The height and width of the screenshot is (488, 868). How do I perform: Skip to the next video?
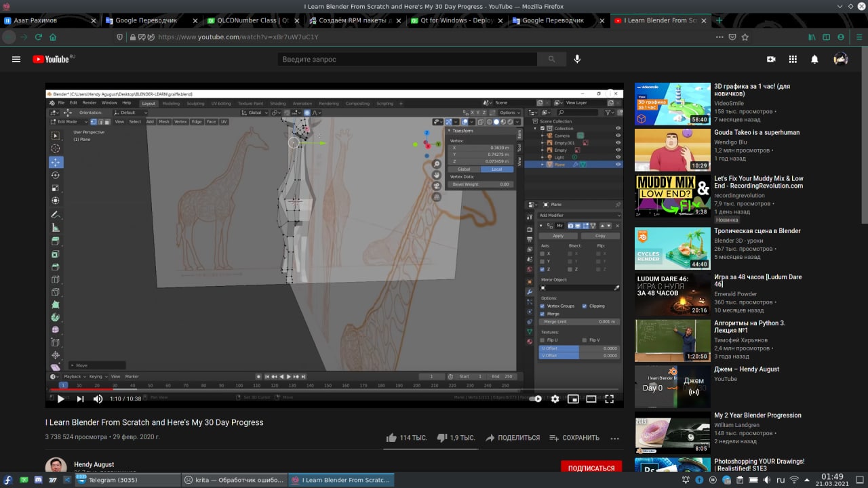coord(80,399)
